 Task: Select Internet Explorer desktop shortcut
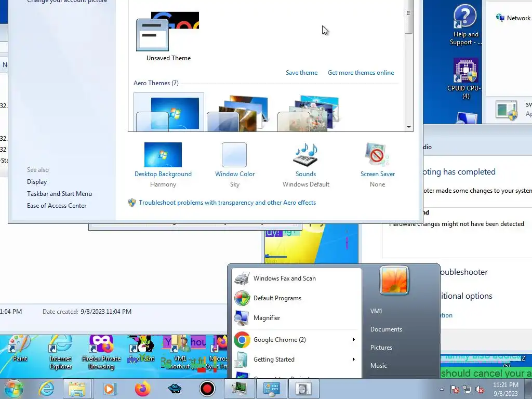click(x=60, y=352)
